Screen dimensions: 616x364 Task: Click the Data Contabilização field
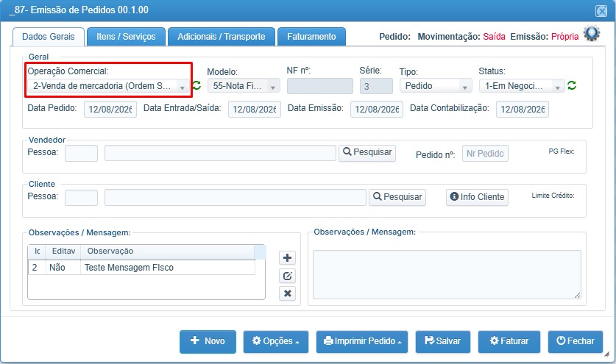(522, 109)
